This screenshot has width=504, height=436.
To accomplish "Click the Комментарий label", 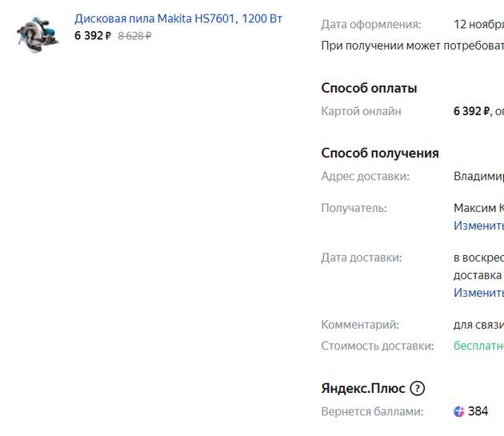I will point(360,325).
